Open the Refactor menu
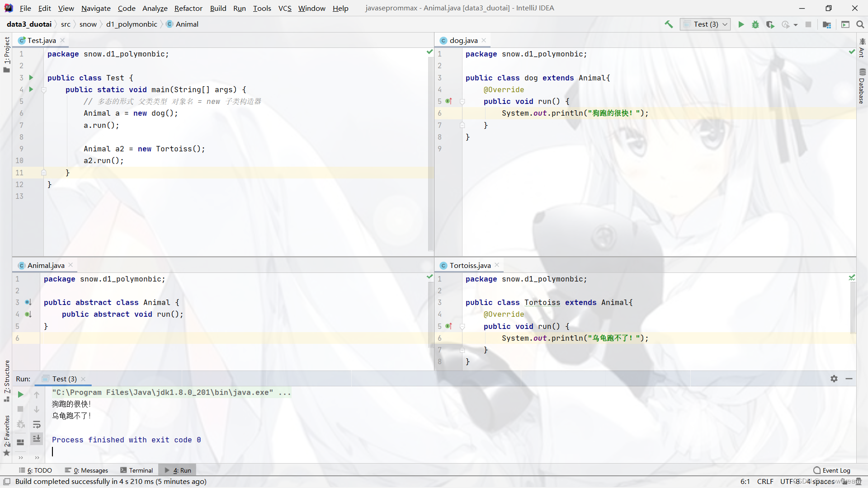 point(188,8)
